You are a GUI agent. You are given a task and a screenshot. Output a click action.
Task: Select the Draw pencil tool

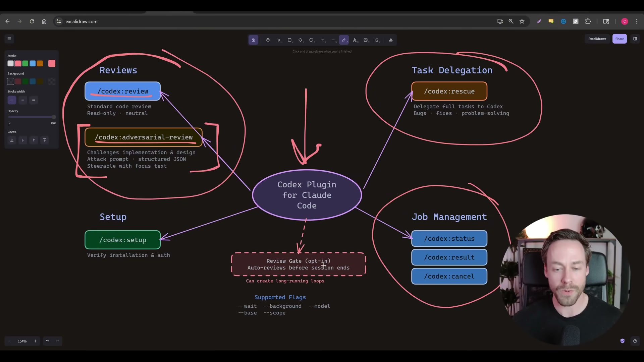tap(344, 40)
